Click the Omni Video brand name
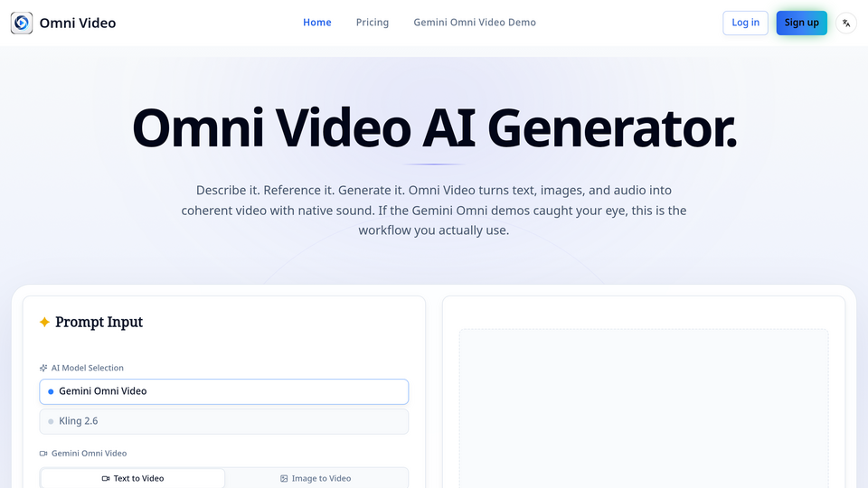The width and height of the screenshot is (868, 488). [78, 23]
